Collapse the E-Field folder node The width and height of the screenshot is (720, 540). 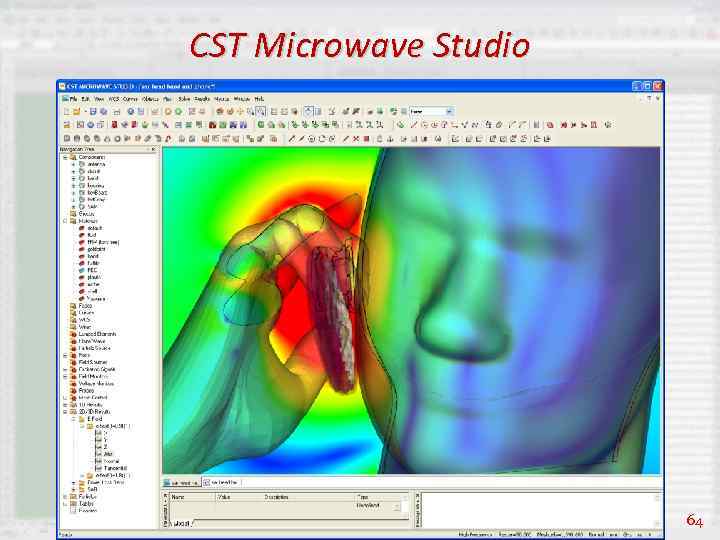(73, 419)
